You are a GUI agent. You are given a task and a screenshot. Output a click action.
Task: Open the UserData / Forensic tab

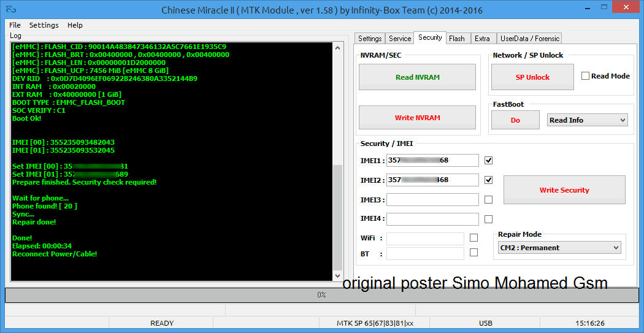point(529,38)
